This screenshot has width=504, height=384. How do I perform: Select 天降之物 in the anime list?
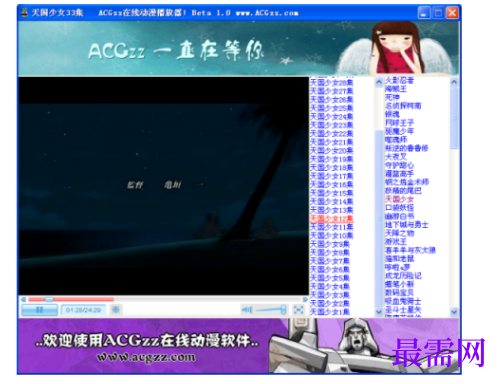pyautogui.click(x=400, y=233)
